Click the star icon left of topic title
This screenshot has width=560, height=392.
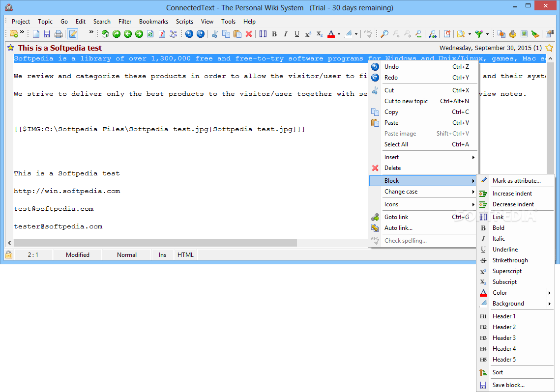tap(11, 48)
